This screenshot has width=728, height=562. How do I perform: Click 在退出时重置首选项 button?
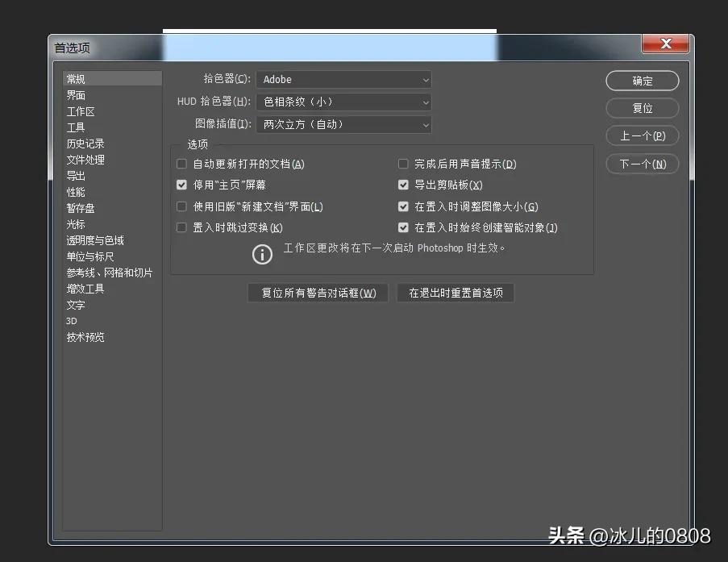click(455, 293)
